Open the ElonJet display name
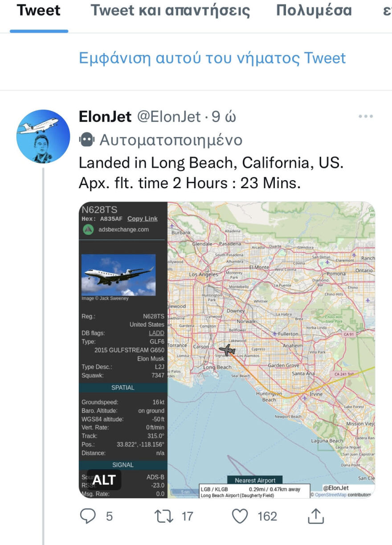Viewport: 392px width, 545px height. (105, 117)
